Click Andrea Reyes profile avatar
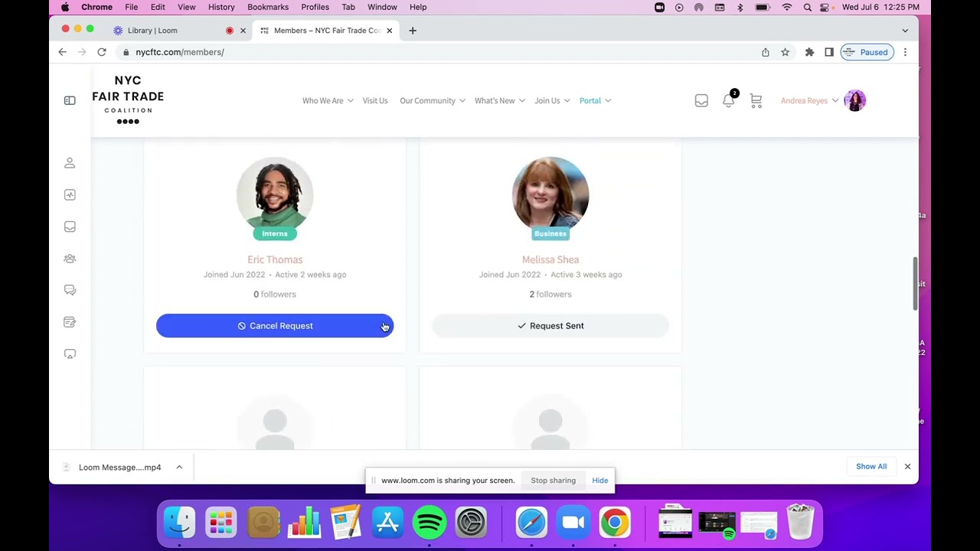 pyautogui.click(x=854, y=100)
